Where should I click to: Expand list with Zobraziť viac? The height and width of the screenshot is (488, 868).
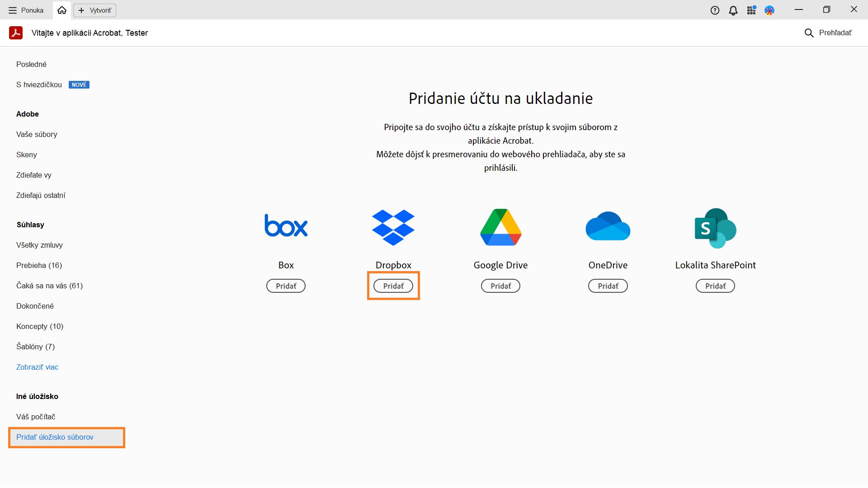click(37, 367)
